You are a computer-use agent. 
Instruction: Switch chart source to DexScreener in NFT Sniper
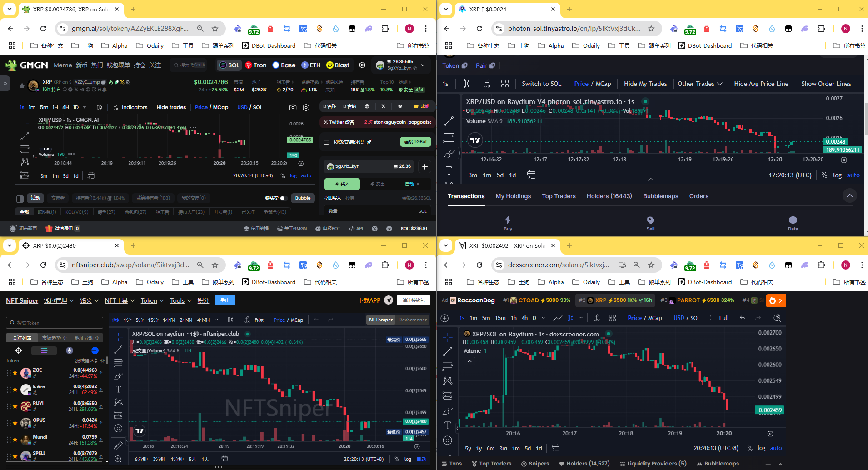[412, 320]
